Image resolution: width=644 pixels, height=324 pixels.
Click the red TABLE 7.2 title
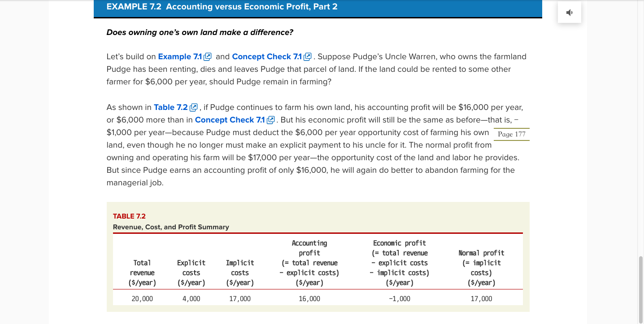point(129,216)
